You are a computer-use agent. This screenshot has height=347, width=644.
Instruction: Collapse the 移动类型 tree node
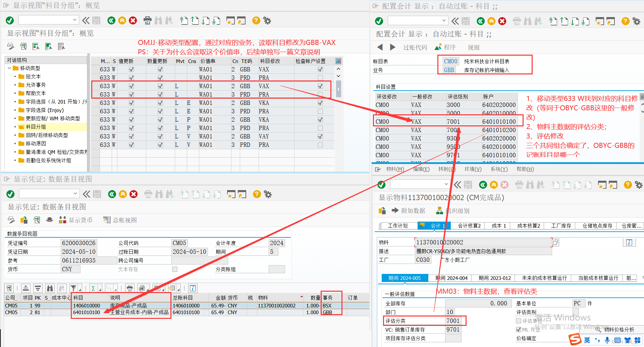9,68
